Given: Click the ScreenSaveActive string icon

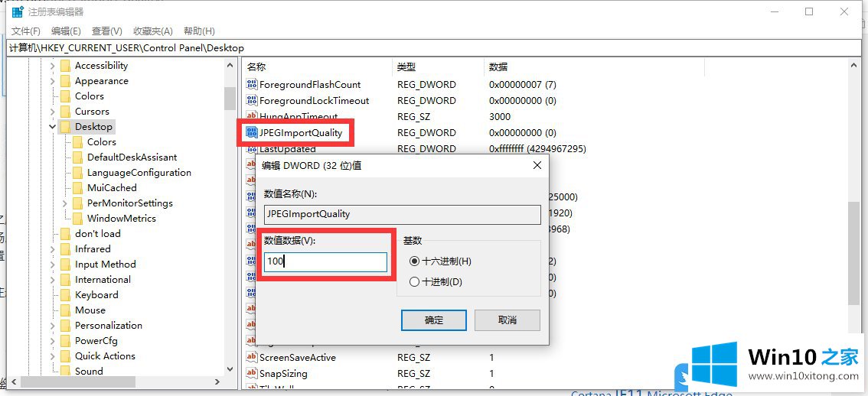Looking at the screenshot, I should pos(252,357).
